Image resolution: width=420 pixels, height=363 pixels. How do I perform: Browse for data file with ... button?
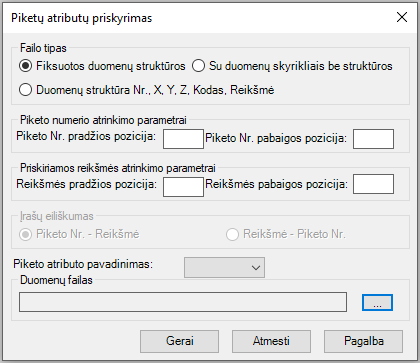[377, 302]
